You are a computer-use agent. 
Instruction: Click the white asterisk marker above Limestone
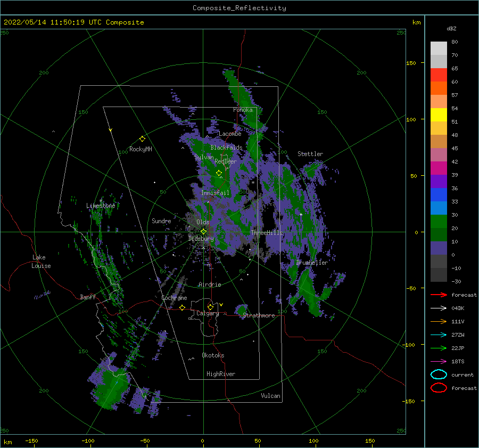click(x=101, y=201)
